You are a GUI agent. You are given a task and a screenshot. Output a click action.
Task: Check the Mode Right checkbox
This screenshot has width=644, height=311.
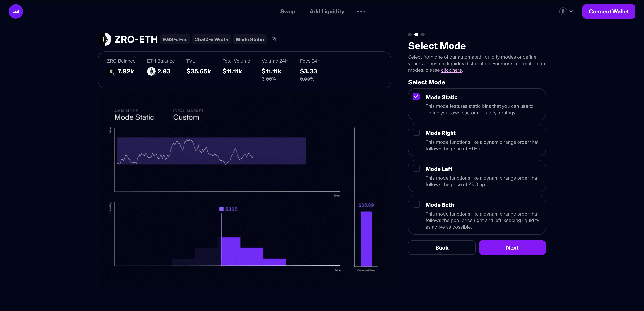click(416, 132)
